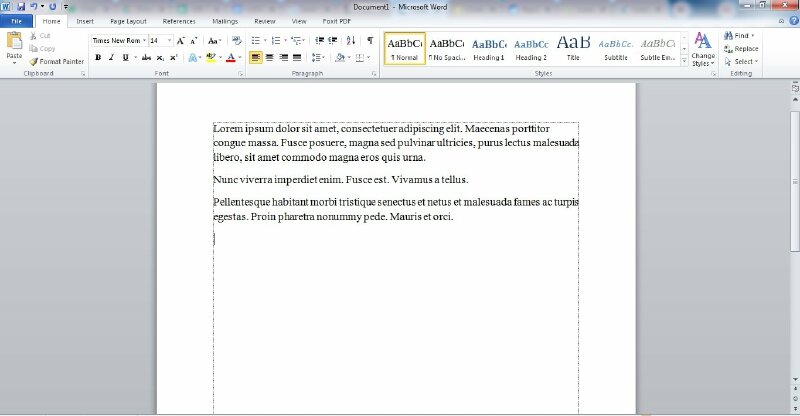
Task: Click the Format Painter button
Action: [56, 61]
